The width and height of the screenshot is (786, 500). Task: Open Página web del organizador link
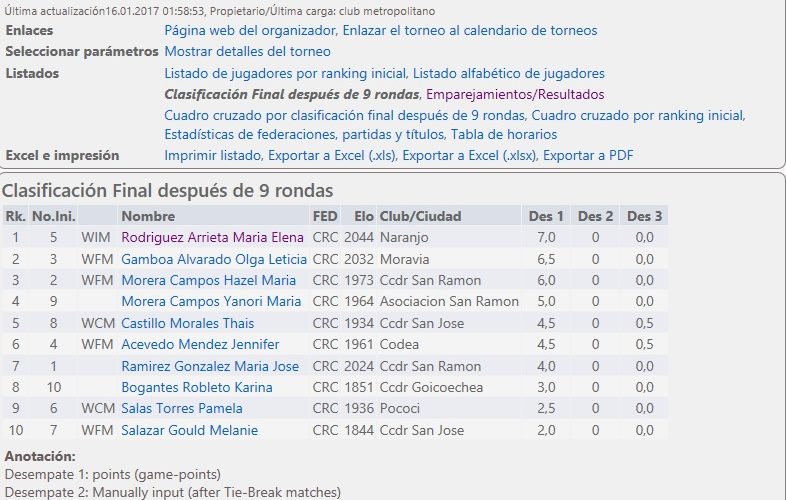pos(250,31)
